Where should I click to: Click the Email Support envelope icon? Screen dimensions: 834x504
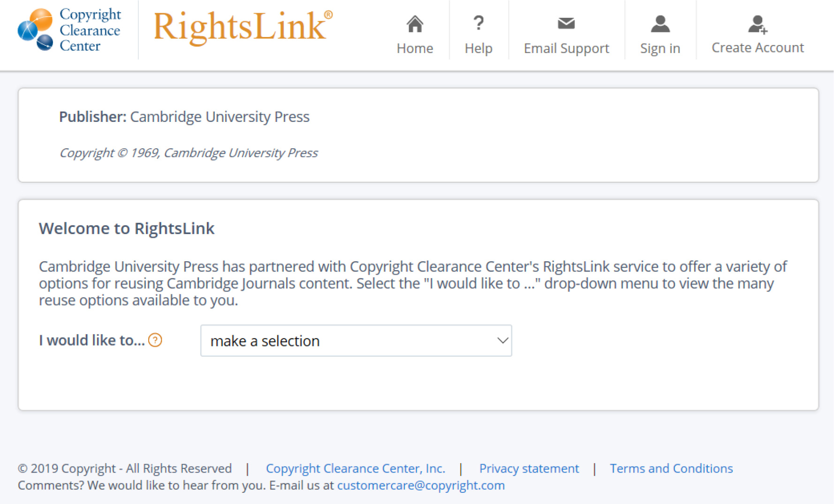566,23
